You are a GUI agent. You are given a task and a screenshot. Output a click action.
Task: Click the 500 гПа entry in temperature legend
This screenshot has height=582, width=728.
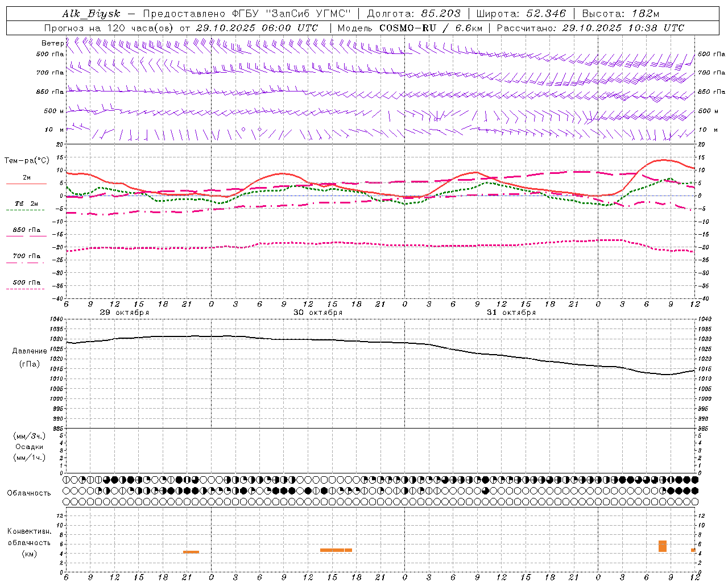coord(26,284)
